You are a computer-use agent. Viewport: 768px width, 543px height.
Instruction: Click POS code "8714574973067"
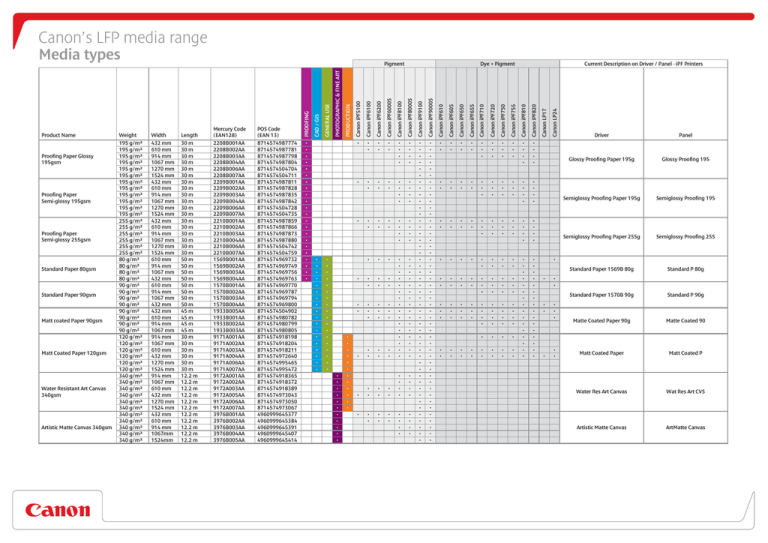[277, 408]
